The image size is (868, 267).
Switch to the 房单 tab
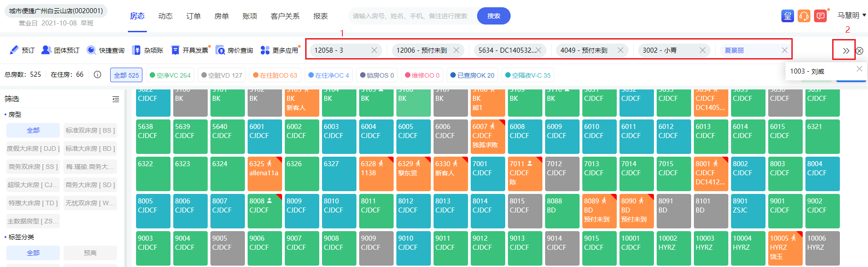[222, 16]
